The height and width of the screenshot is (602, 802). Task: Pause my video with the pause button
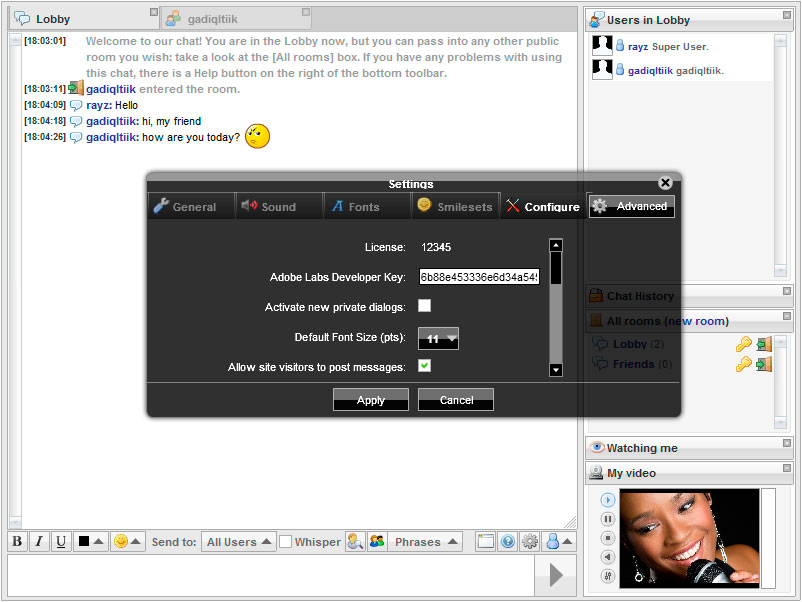click(608, 519)
